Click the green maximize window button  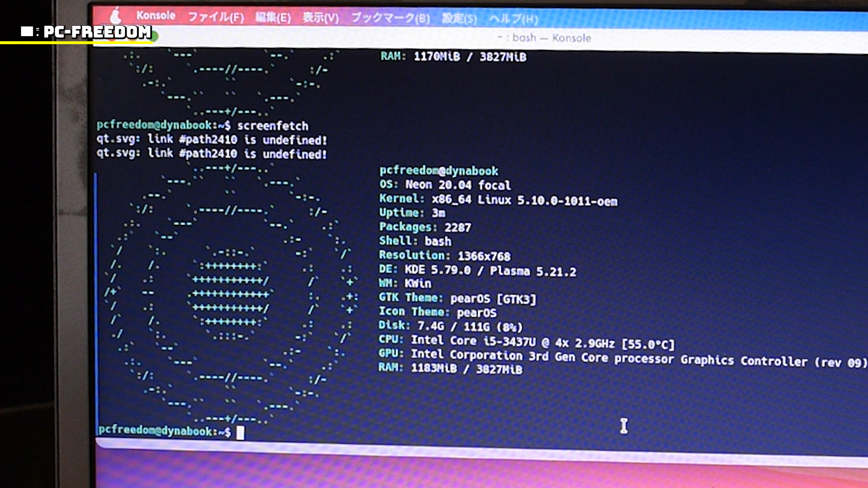[154, 37]
